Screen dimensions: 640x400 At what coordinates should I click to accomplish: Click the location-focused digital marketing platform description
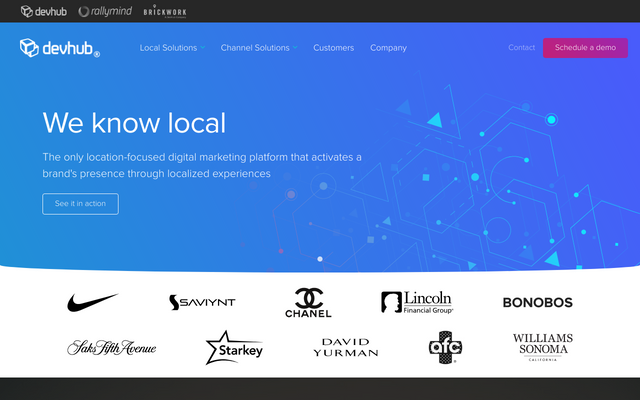click(202, 165)
